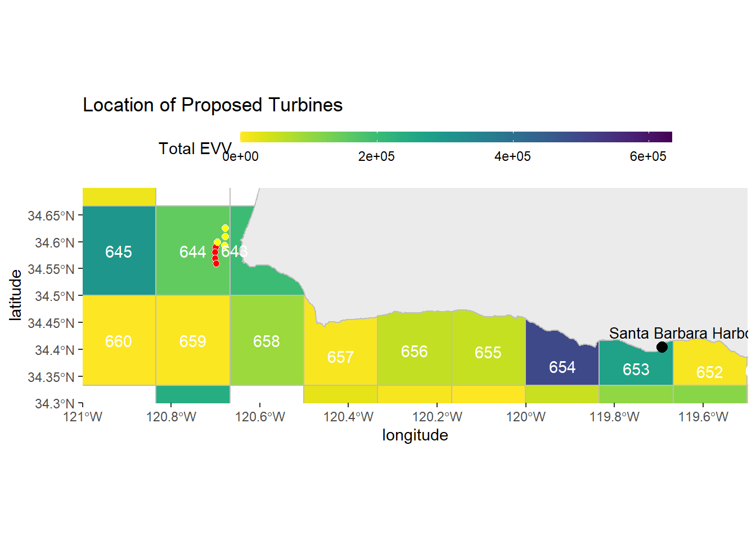Select the bottommost red turbine point
The width and height of the screenshot is (756, 540).
click(x=216, y=263)
